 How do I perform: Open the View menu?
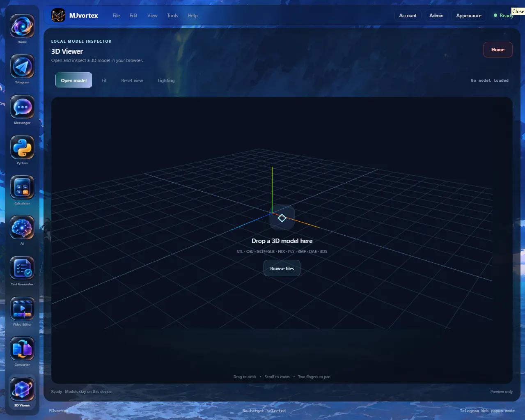[x=152, y=16]
